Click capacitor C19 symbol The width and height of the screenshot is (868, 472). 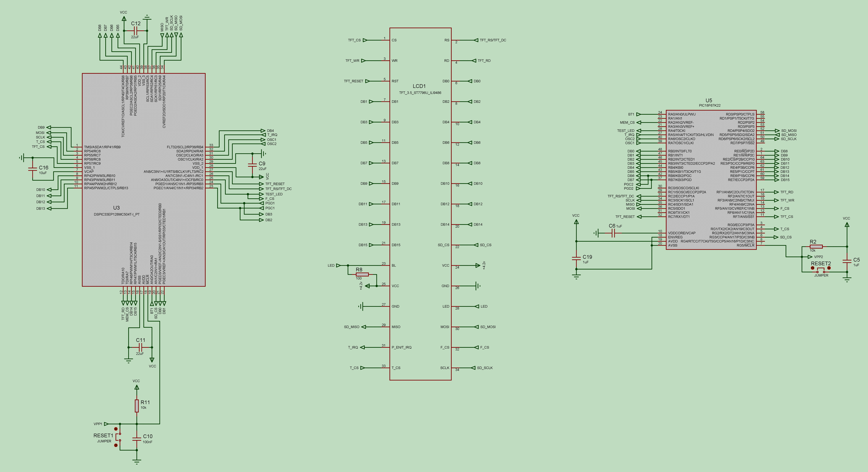(x=576, y=258)
